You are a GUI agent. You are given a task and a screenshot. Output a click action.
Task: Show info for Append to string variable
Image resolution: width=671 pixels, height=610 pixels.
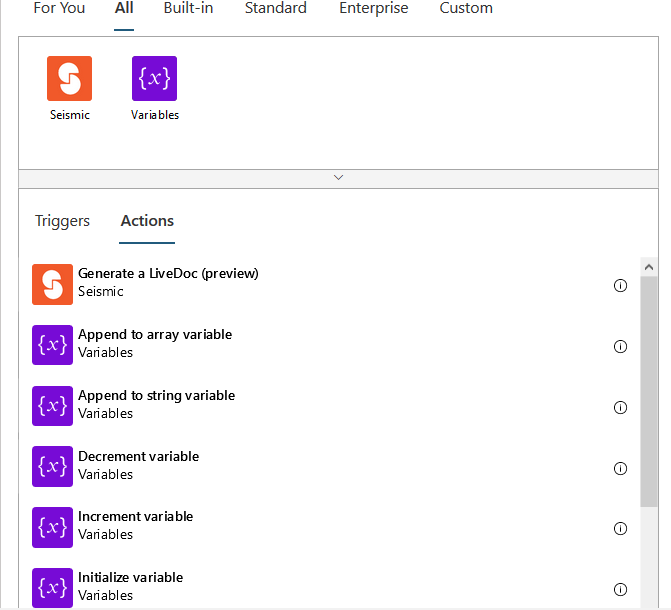(x=620, y=407)
